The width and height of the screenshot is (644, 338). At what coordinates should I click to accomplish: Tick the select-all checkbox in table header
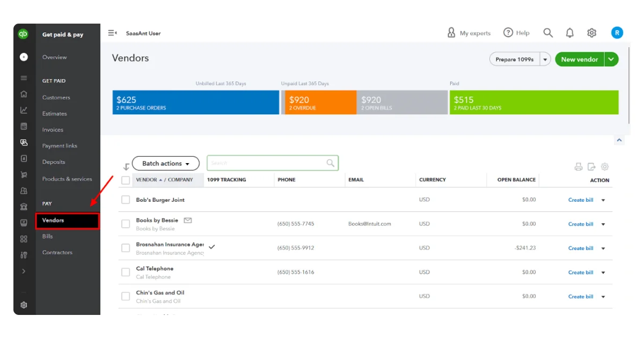pyautogui.click(x=126, y=180)
